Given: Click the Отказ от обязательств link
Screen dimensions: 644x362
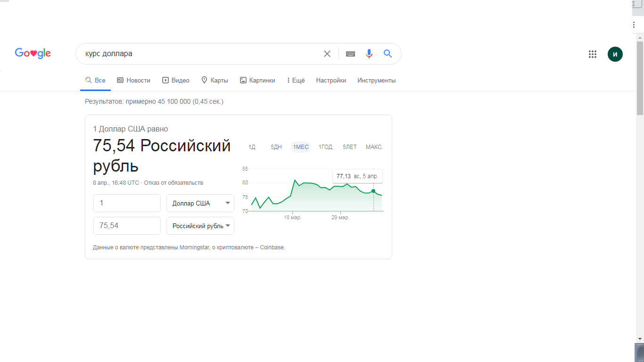Looking at the screenshot, I should [x=173, y=183].
